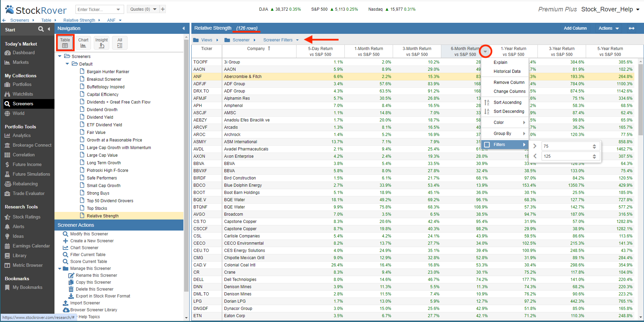Open Trade Evaluator briefcase icon

click(x=7, y=194)
